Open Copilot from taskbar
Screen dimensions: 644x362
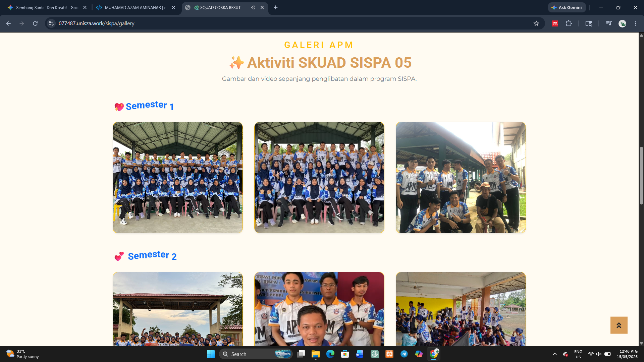(x=419, y=354)
